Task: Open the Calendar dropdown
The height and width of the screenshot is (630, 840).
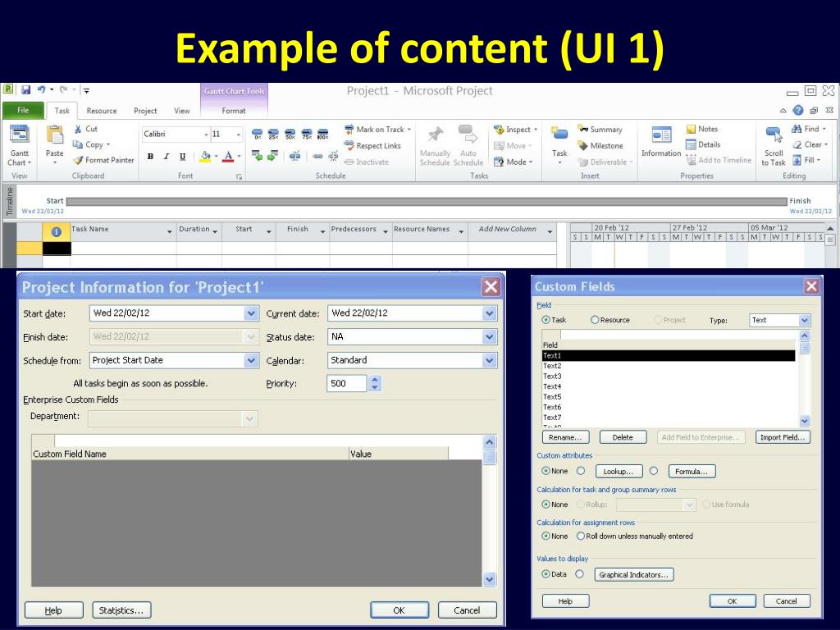Action: (x=489, y=361)
